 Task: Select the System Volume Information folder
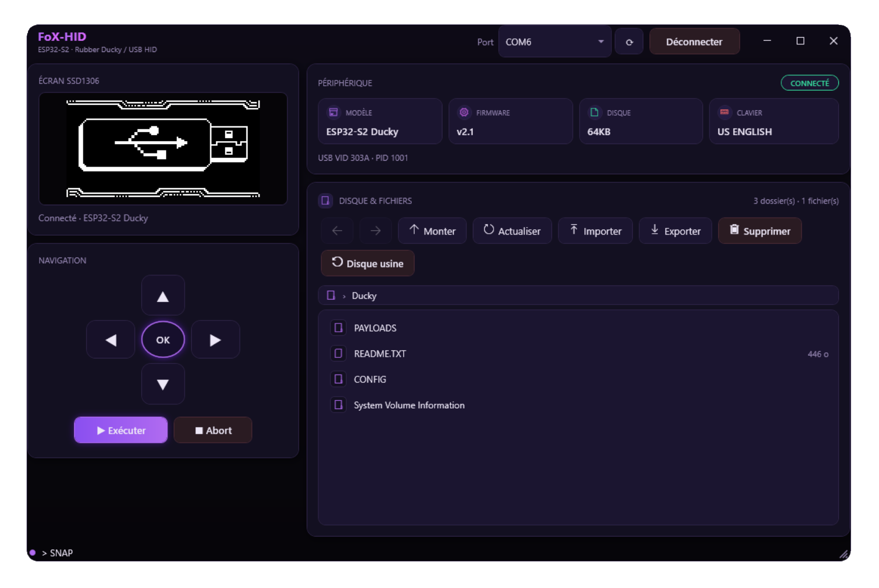(578, 405)
